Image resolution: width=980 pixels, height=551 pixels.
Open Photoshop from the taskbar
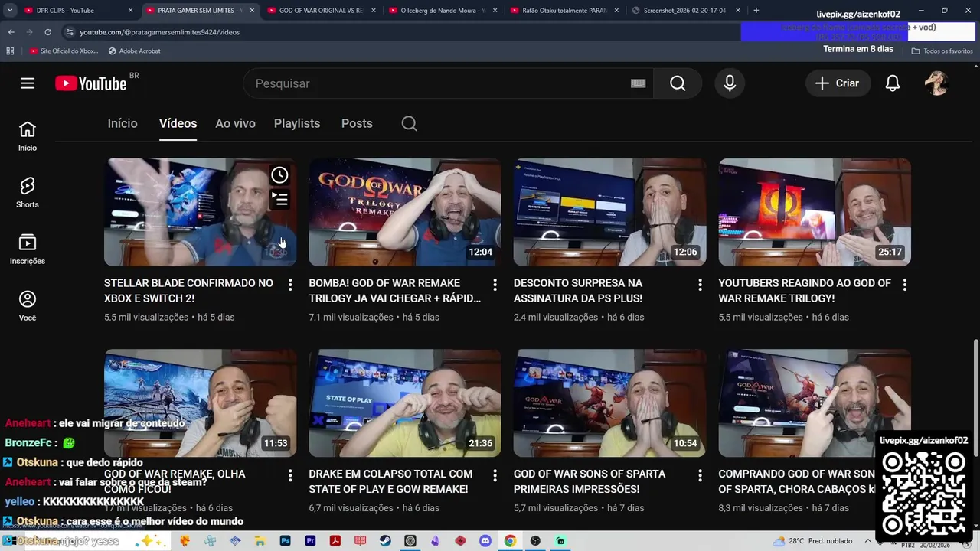(x=285, y=541)
